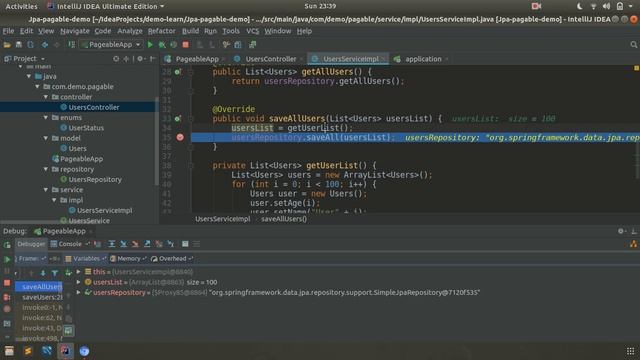Expand the 'this' variable node

[78, 271]
